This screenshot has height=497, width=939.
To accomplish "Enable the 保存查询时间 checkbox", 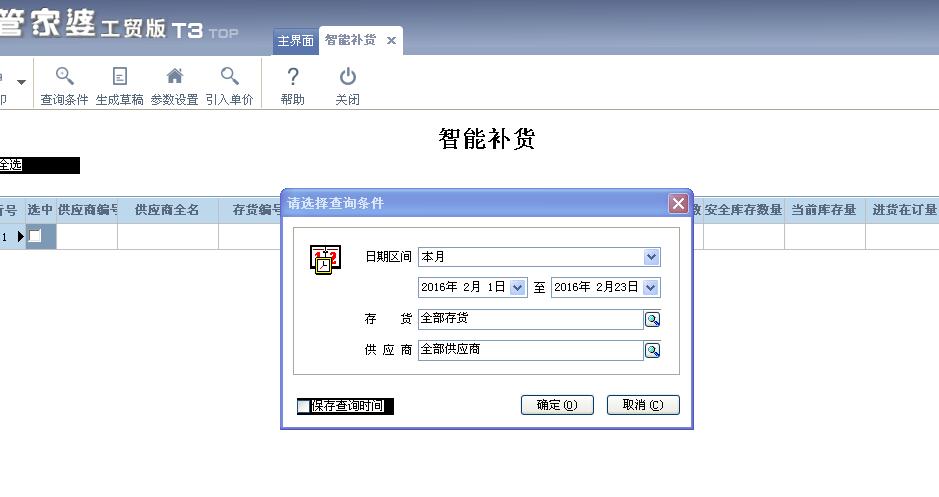I will point(304,406).
